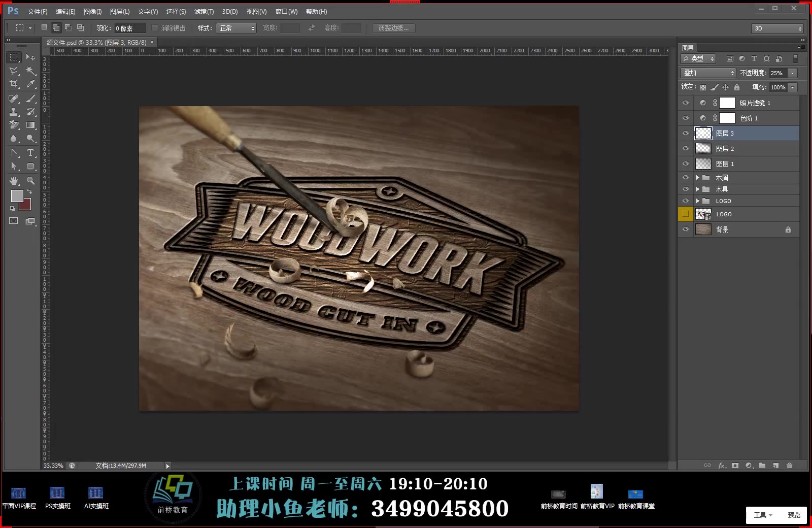Select the Clone Stamp tool
Viewport: 812px width, 528px height.
[14, 111]
